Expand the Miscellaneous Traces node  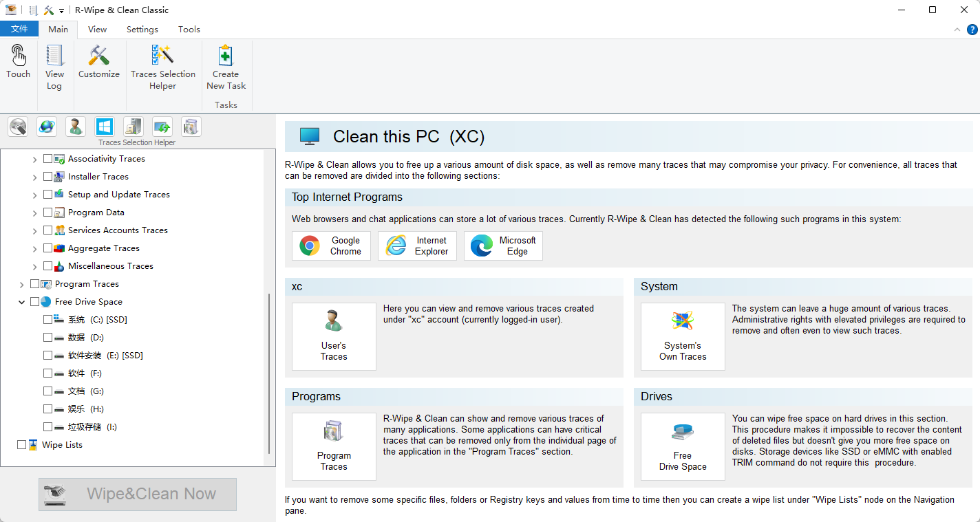pos(35,266)
